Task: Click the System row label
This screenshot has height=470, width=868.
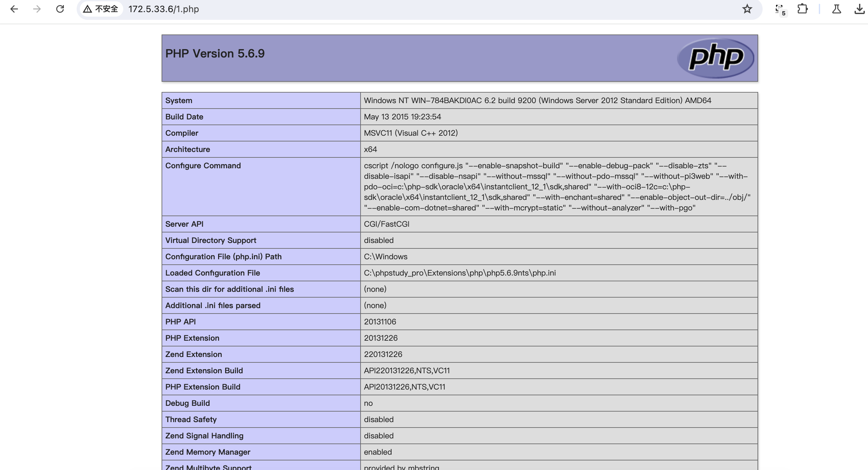Action: click(x=179, y=100)
